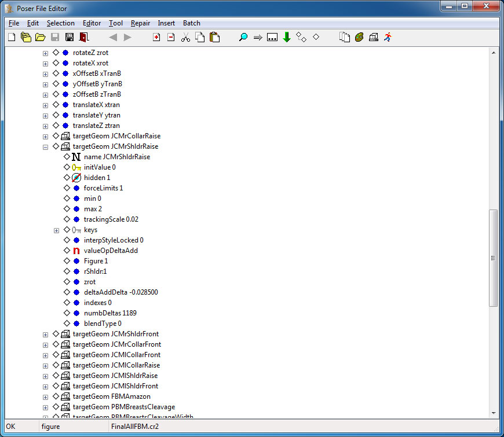
Task: Click the running figure icon at toolbar end
Action: click(x=387, y=36)
